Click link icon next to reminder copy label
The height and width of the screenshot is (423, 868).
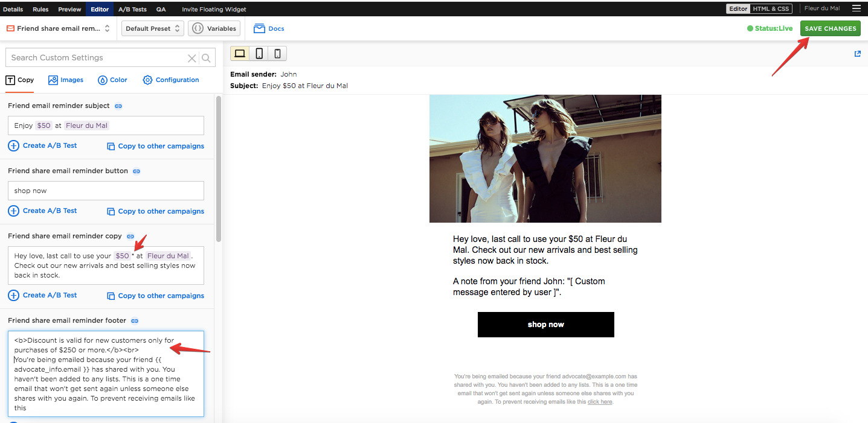tap(130, 237)
